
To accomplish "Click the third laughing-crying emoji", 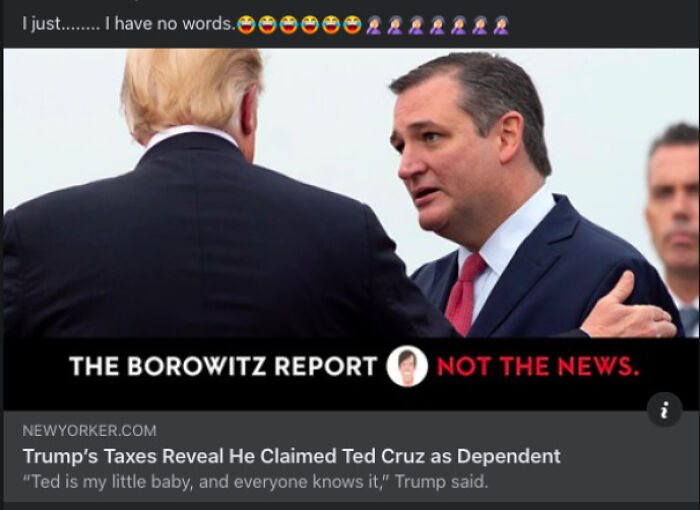I will [x=288, y=25].
